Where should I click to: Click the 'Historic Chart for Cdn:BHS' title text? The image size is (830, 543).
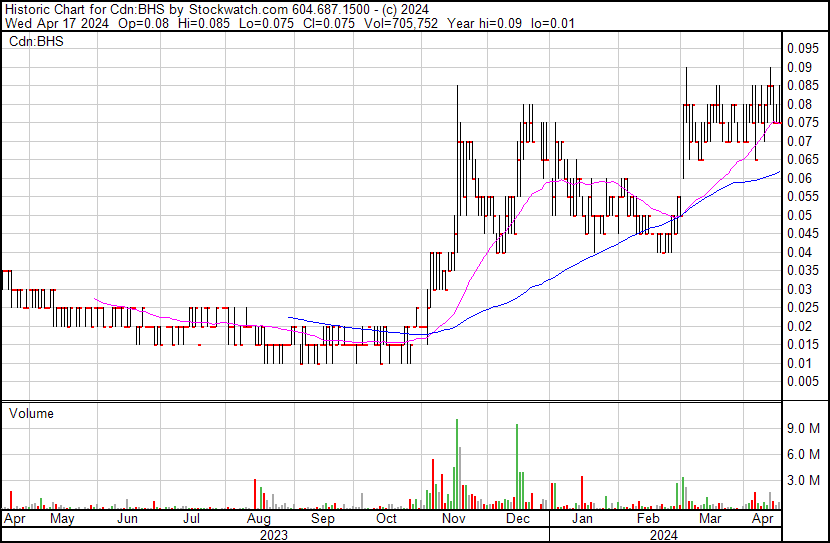click(x=86, y=10)
